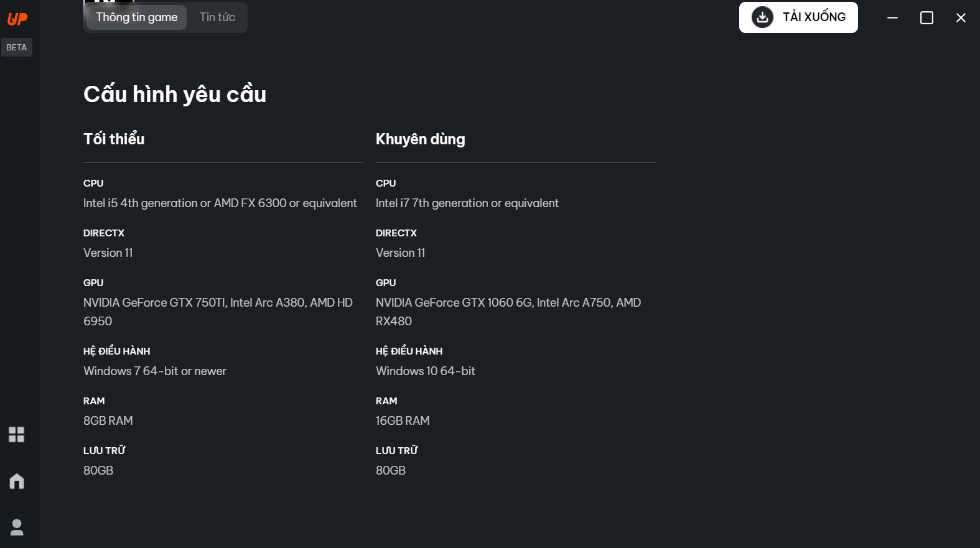The image size is (980, 548).
Task: Click the Intel i5 4th generation CPU text
Action: [220, 203]
